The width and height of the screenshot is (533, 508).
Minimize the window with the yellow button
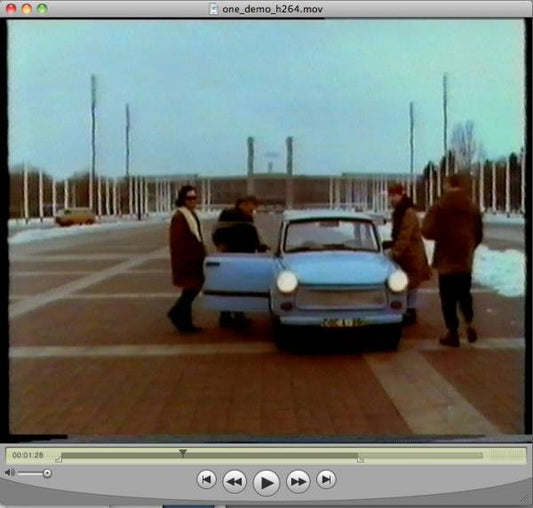(27, 9)
